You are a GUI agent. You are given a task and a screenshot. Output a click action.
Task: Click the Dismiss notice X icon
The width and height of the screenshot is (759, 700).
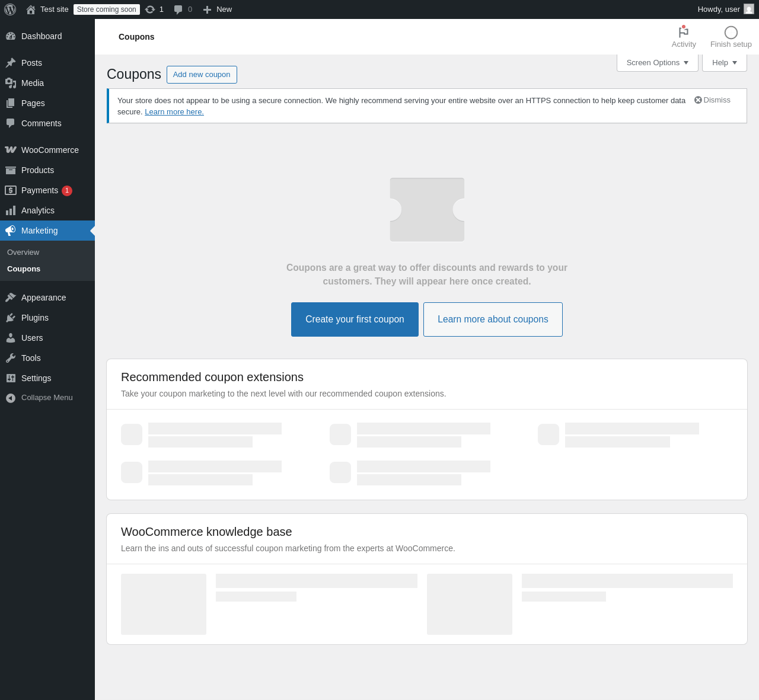click(x=698, y=100)
